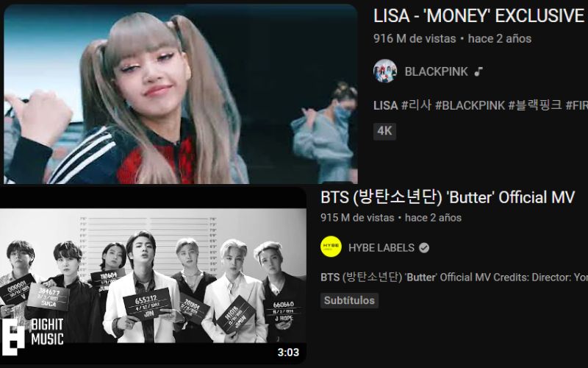The image size is (588, 368).
Task: Click the Subtítulos badge
Action: tap(349, 300)
